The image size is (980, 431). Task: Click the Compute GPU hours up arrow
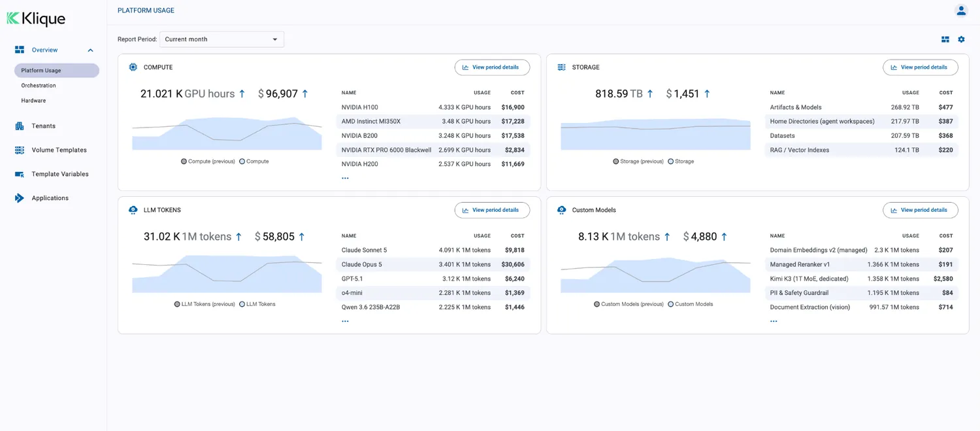click(x=242, y=94)
